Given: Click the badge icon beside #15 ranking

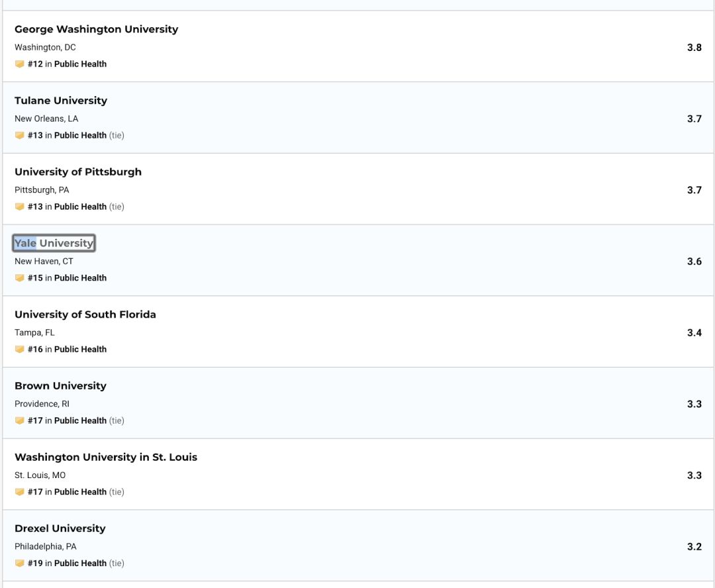Looking at the screenshot, I should 20,278.
